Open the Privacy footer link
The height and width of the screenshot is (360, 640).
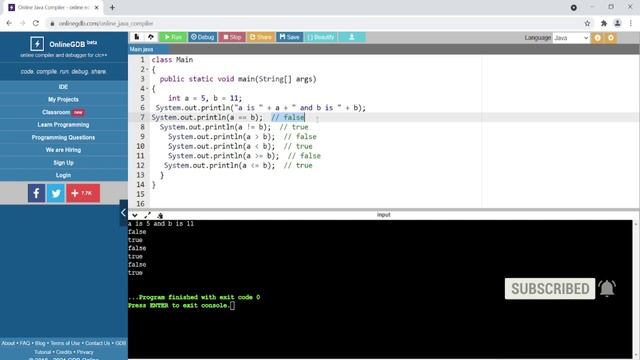[x=85, y=352]
